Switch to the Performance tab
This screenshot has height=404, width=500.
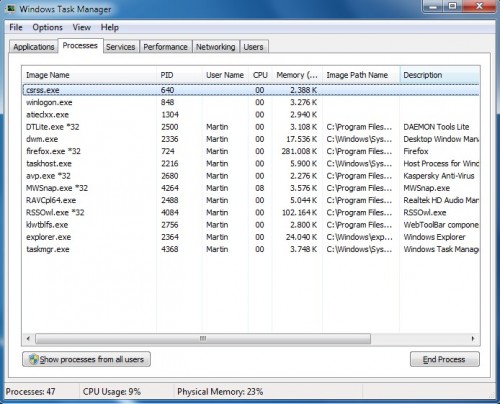[x=165, y=47]
